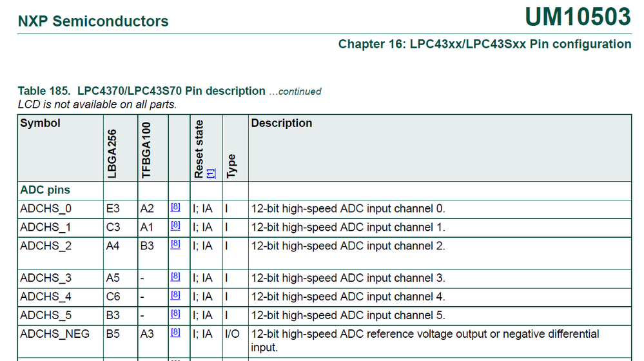Click the Description column header
644x361 pixels.
281,123
